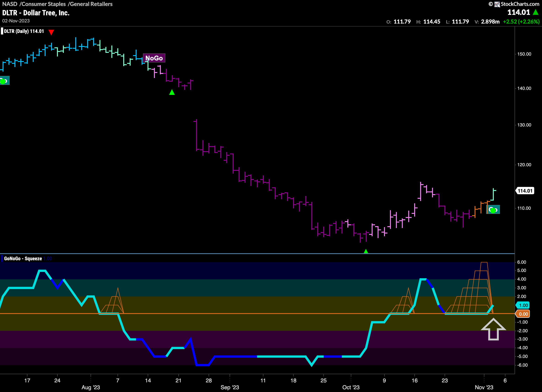Click the volume value 2.898m

point(490,22)
